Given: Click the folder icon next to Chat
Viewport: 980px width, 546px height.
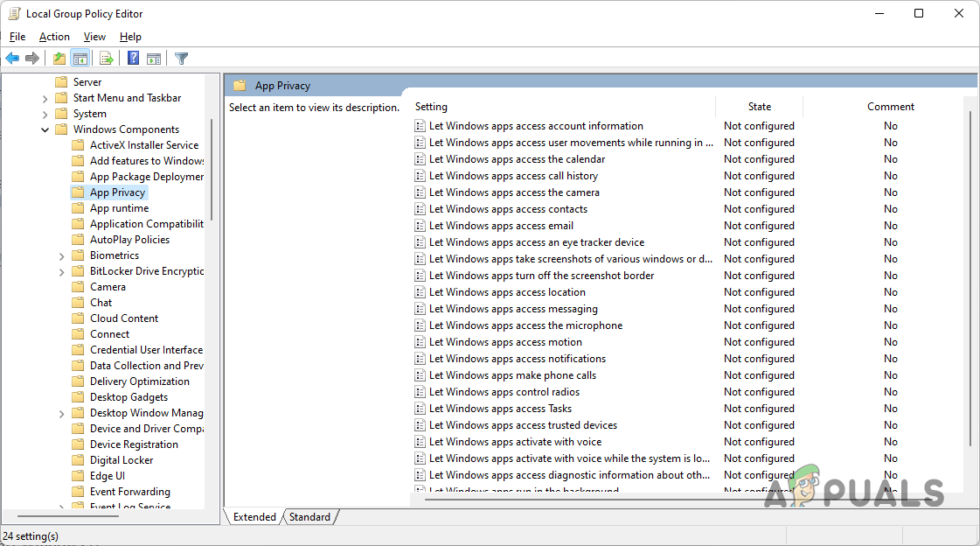Looking at the screenshot, I should tap(78, 302).
